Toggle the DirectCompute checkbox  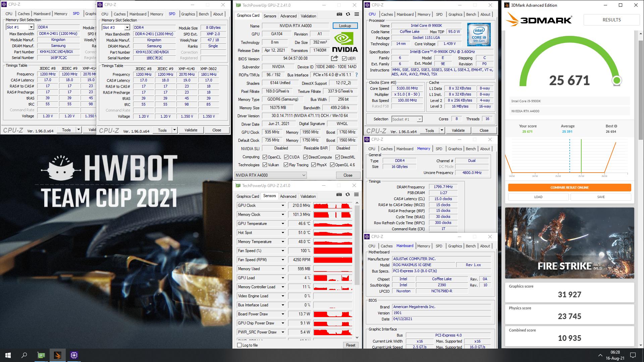coord(305,157)
